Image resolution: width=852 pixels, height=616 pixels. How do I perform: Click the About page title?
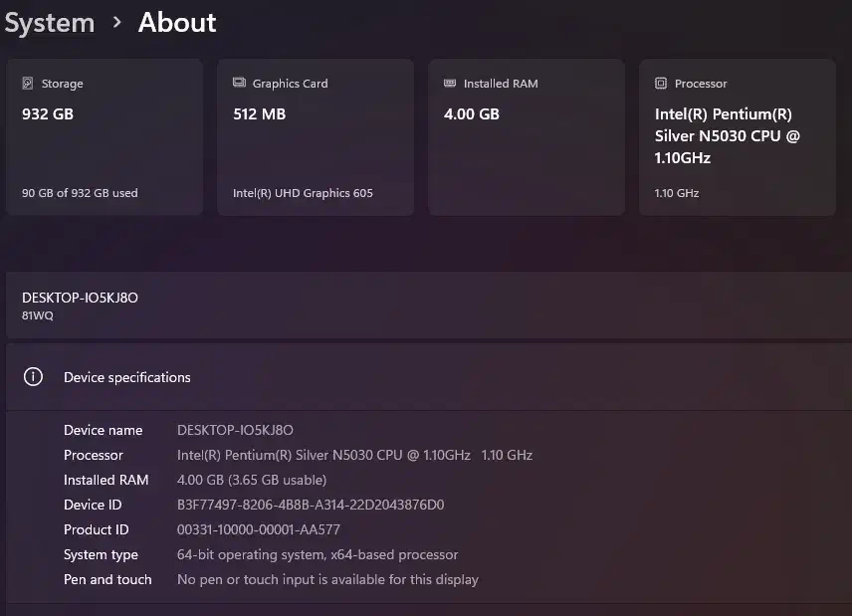pyautogui.click(x=177, y=23)
